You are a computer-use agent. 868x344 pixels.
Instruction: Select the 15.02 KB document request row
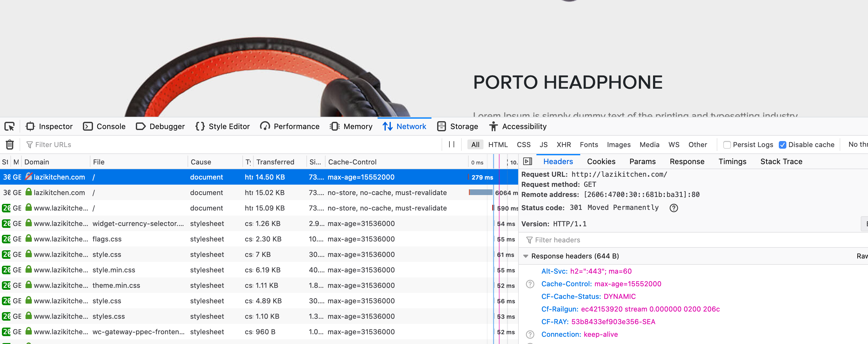coord(259,193)
